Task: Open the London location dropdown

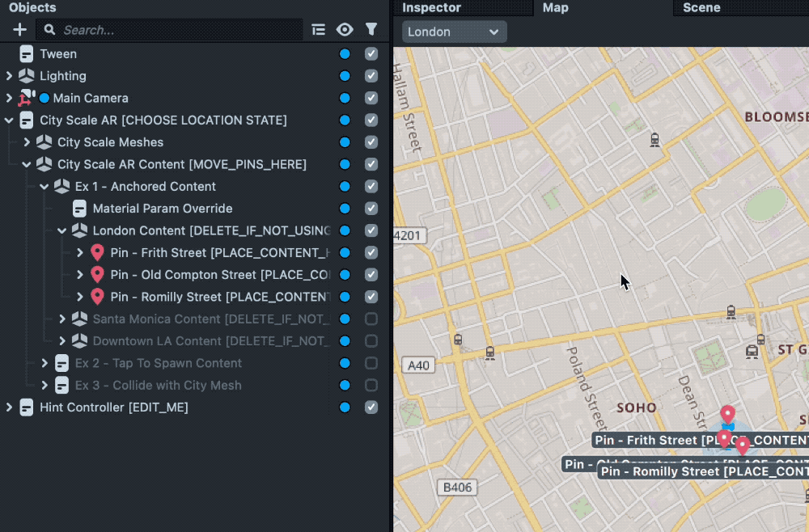Action: [454, 32]
